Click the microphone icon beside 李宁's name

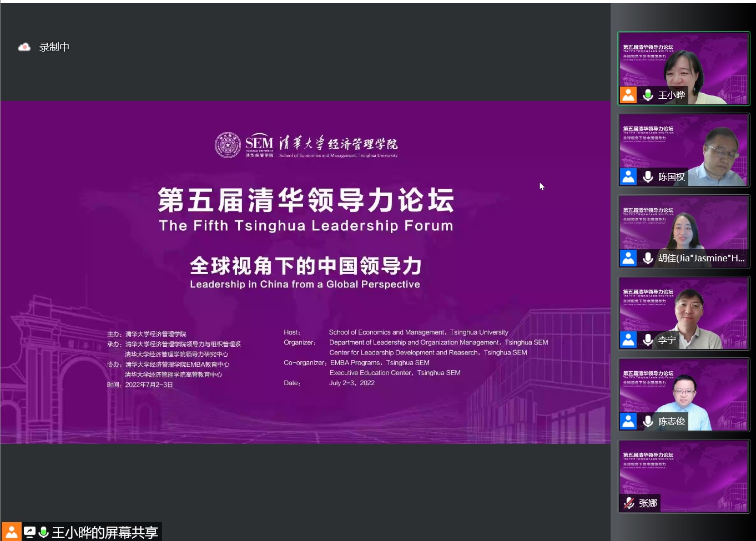pos(647,340)
